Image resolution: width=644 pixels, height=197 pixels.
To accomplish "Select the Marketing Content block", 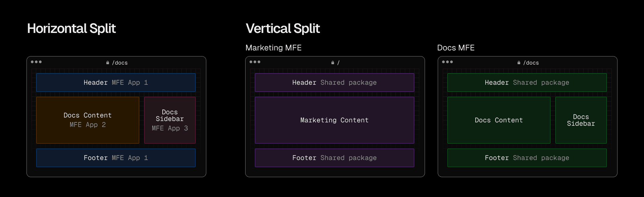I will [334, 120].
